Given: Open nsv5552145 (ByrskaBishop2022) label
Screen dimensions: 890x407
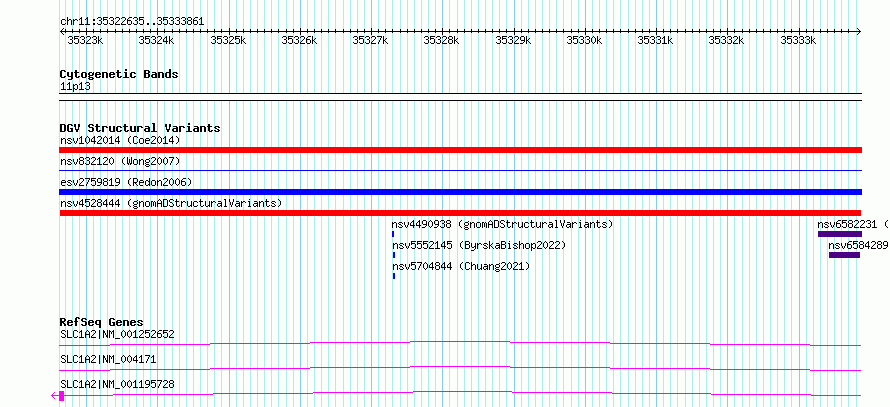Looking at the screenshot, I should click(479, 245).
